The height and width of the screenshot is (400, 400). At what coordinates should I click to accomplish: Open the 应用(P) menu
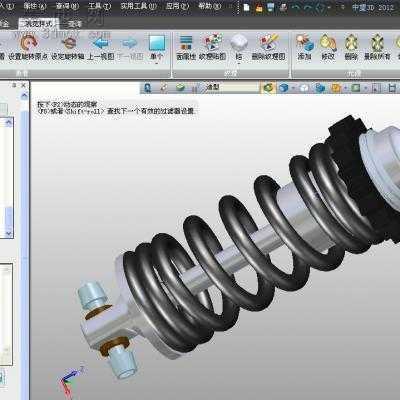click(177, 6)
